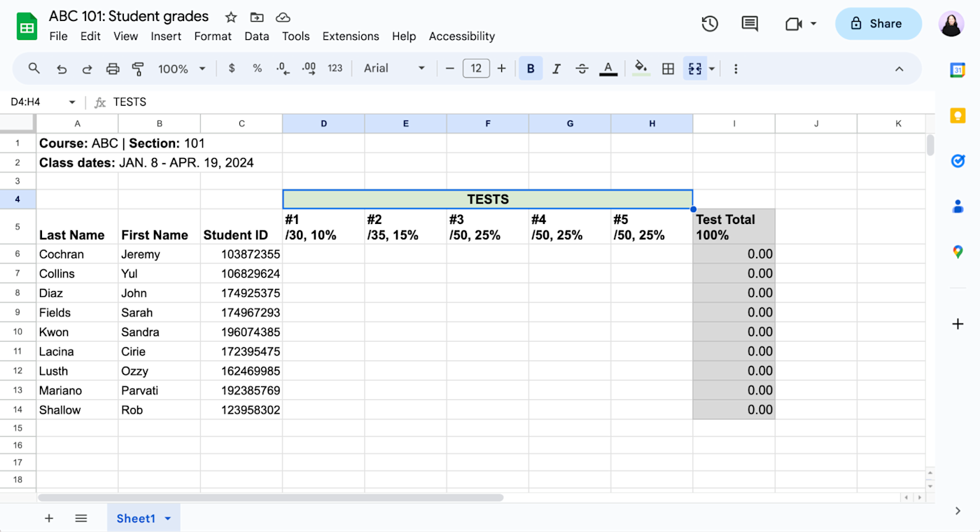The image size is (980, 532).
Task: Toggle strikethrough formatting button
Action: (582, 69)
